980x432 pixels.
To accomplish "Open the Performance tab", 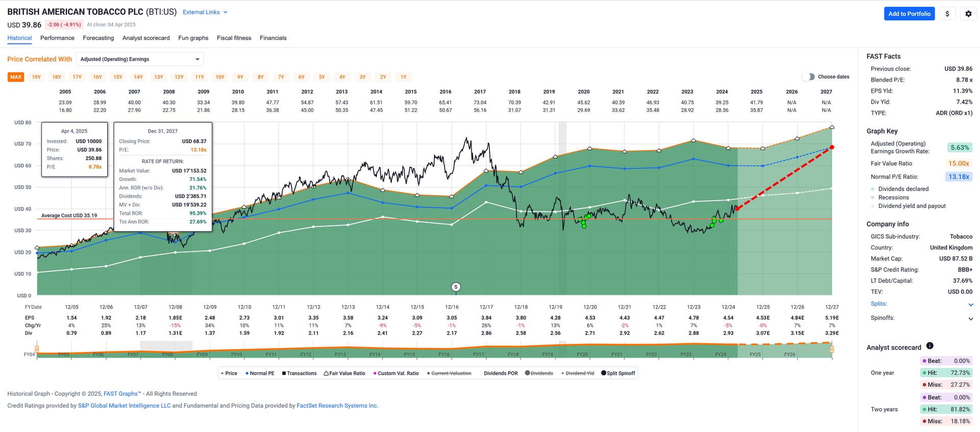I will coord(57,38).
